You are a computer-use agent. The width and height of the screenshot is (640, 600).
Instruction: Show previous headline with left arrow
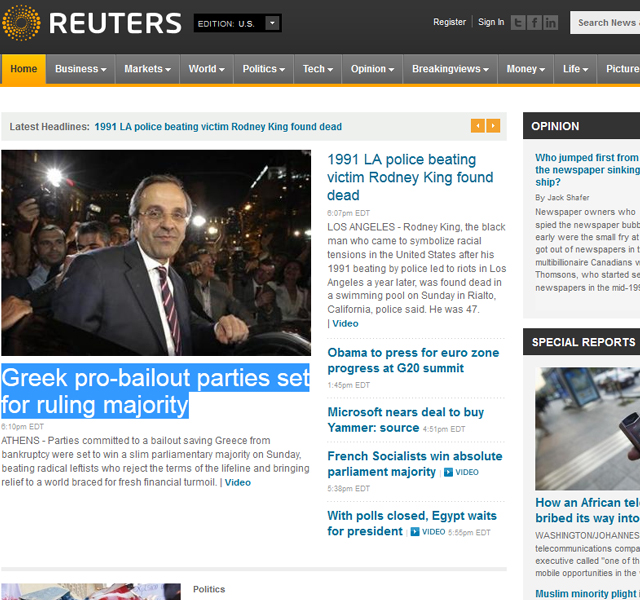pos(478,126)
